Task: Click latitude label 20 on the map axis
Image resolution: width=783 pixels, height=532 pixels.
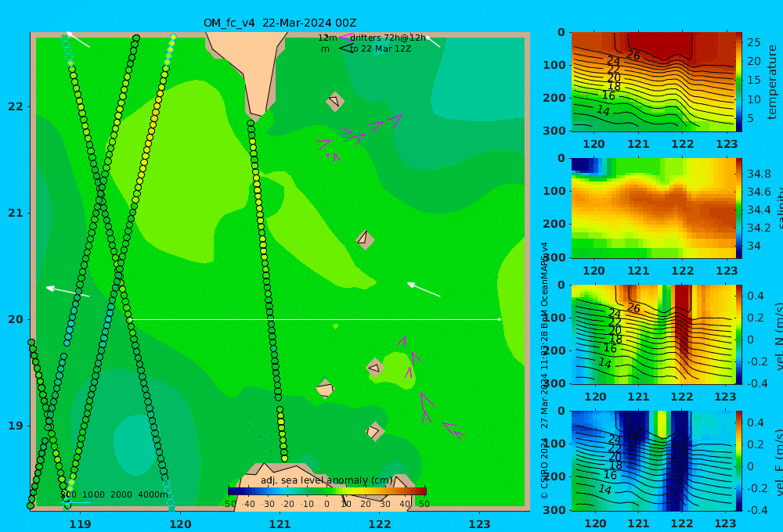Action: [16, 319]
